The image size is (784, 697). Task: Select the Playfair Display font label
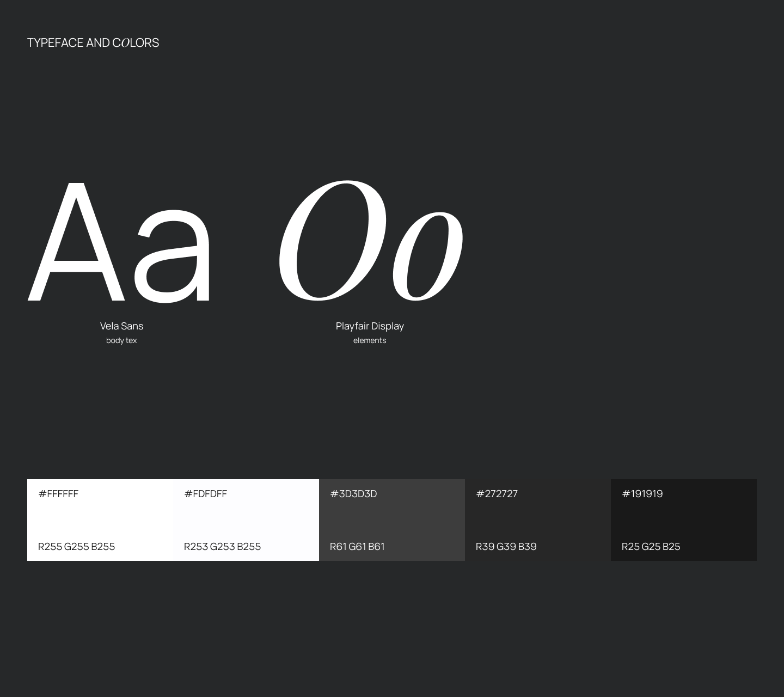(370, 326)
